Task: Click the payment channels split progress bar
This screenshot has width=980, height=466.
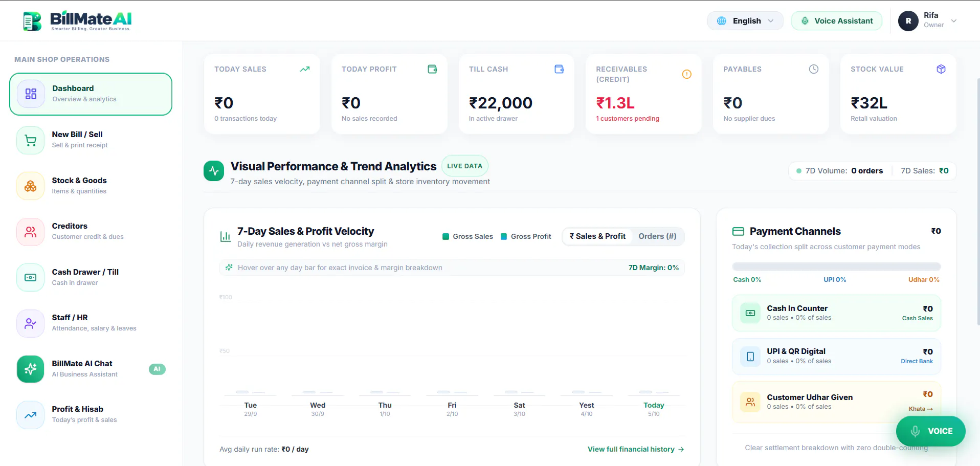Action: [x=836, y=267]
